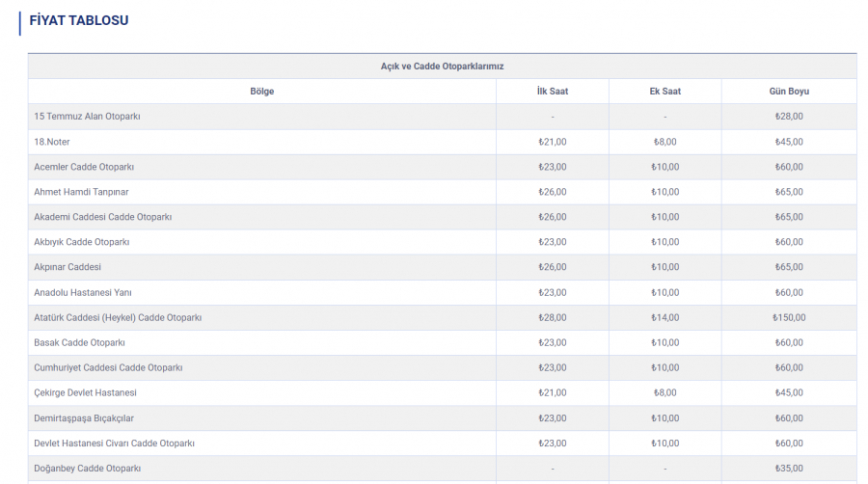The image size is (868, 484).
Task: Click the Ek Saat column header
Action: [x=665, y=92]
